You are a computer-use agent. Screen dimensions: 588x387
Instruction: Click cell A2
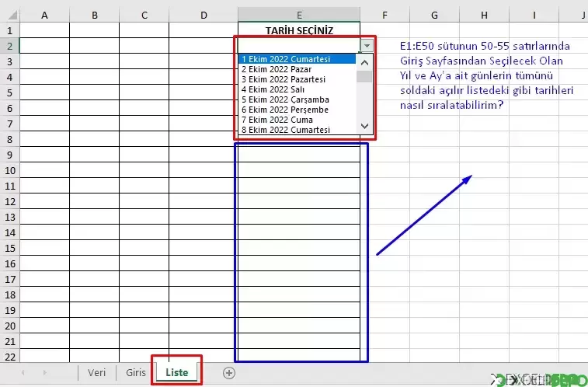(44, 46)
